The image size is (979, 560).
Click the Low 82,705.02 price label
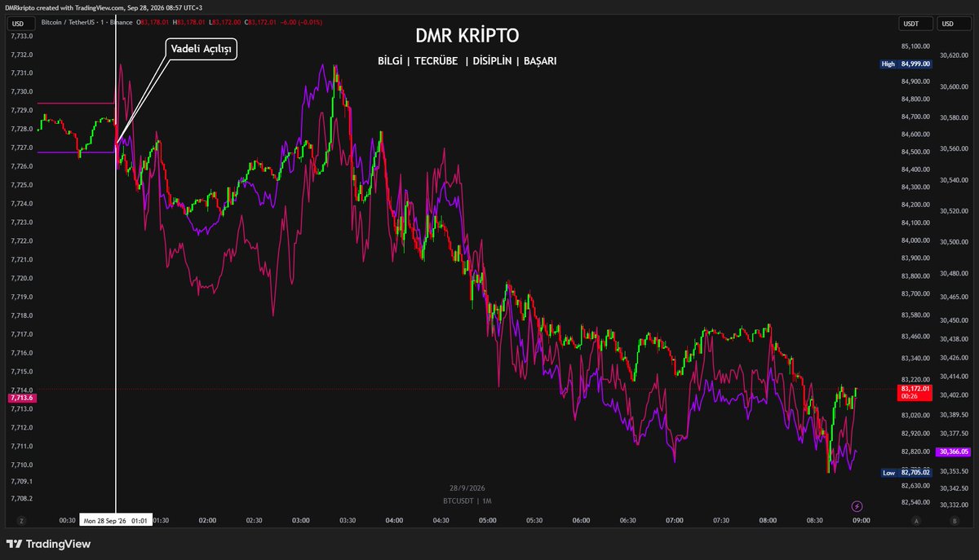[x=906, y=472]
